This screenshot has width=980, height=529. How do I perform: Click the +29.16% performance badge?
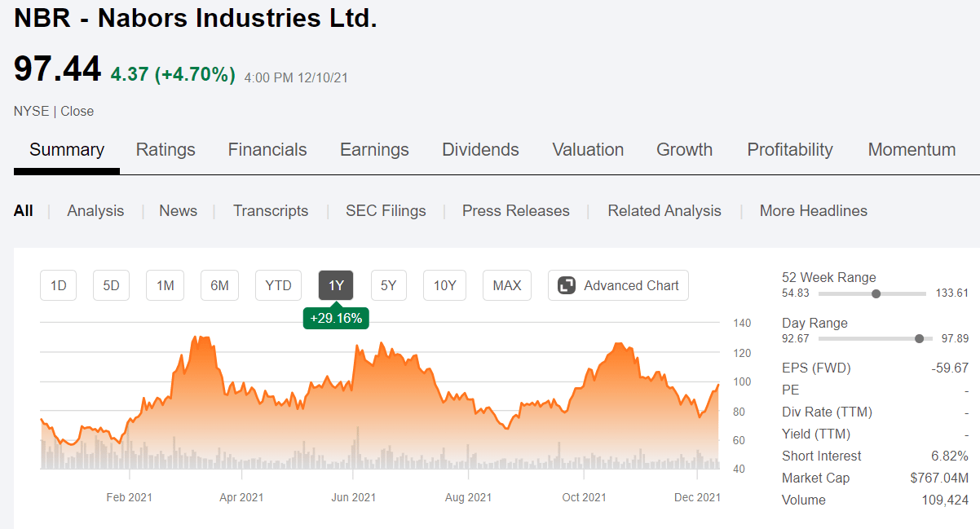tap(336, 318)
